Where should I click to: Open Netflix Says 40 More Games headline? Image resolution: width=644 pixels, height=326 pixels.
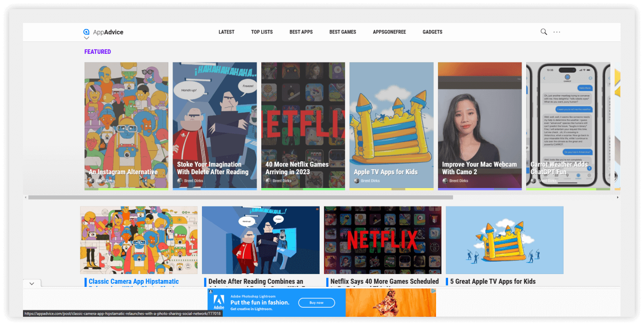click(385, 282)
